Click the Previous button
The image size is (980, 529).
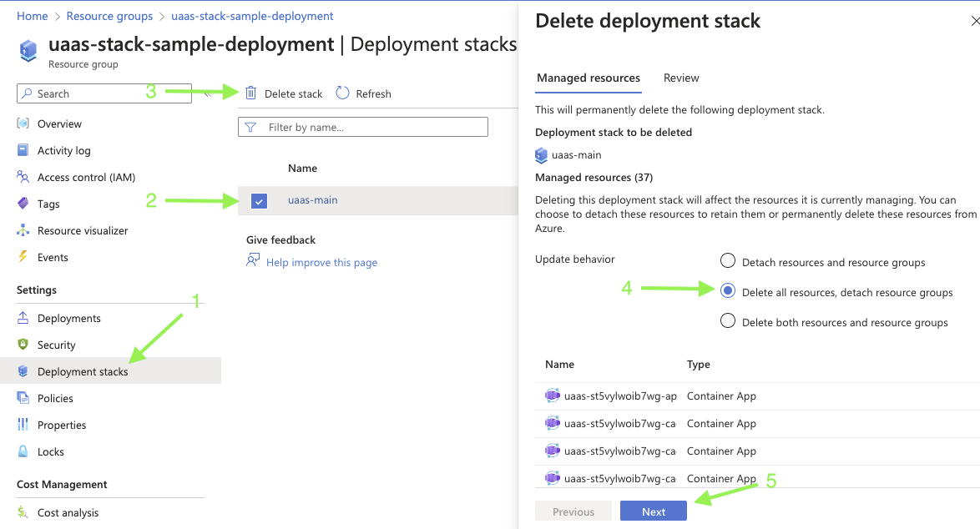pos(573,511)
